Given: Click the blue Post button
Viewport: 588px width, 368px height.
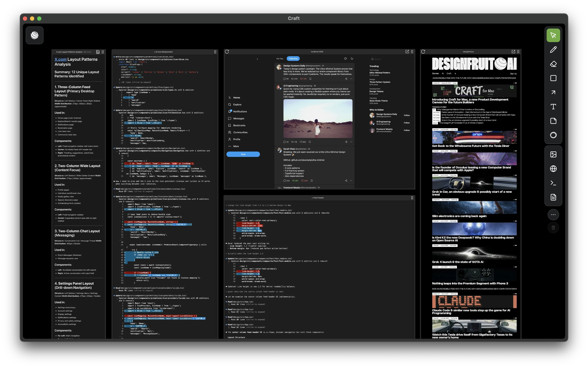Looking at the screenshot, I should [x=243, y=154].
